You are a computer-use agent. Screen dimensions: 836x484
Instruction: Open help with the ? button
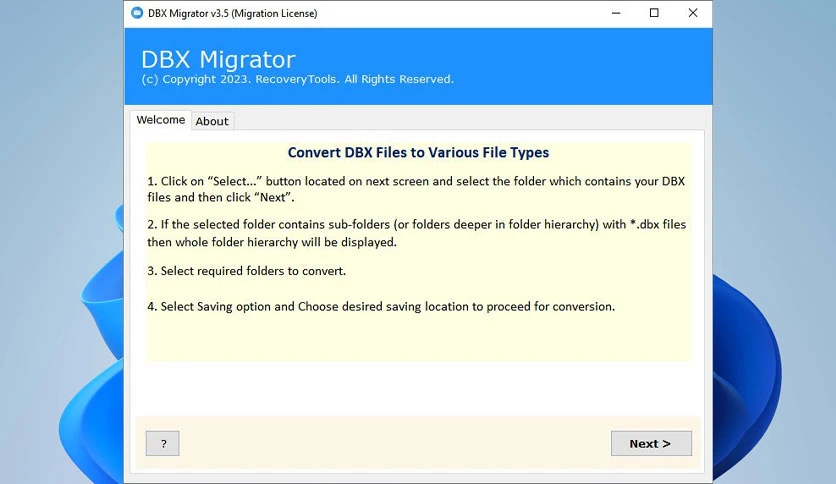pyautogui.click(x=163, y=443)
